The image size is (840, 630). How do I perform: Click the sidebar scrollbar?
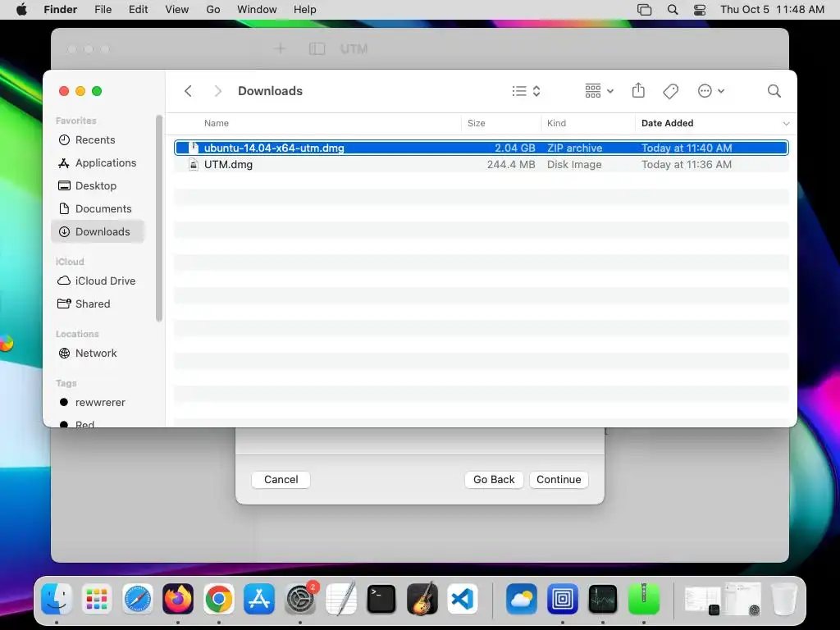(158, 218)
